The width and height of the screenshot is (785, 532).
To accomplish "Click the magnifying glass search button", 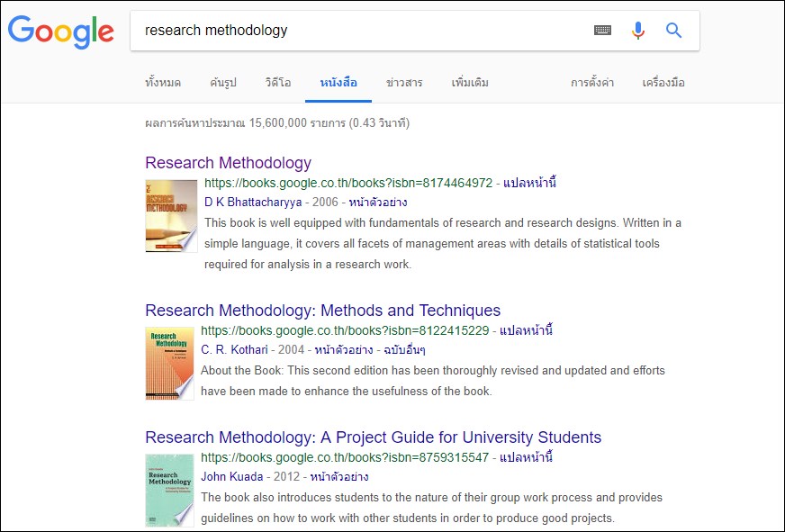I will point(673,31).
